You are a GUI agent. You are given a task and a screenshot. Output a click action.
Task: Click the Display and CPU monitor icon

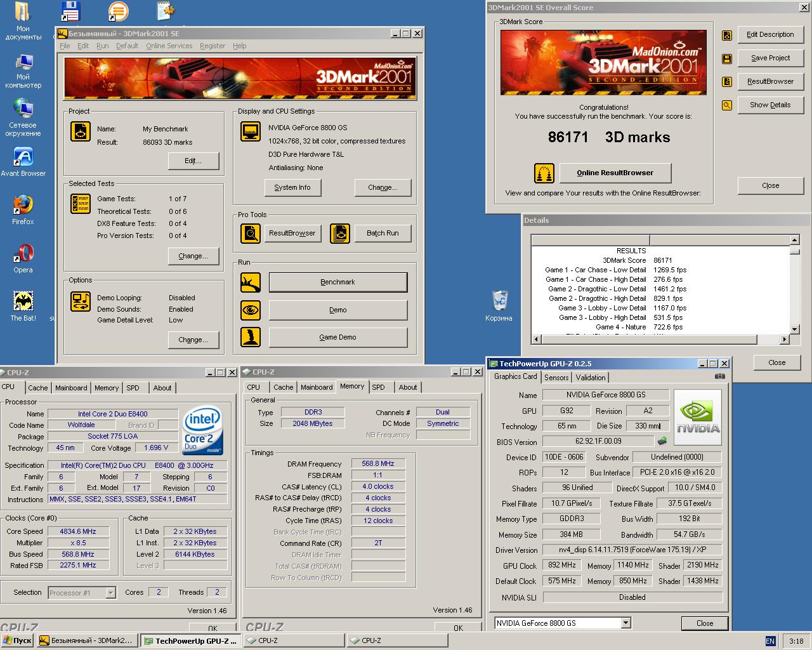click(251, 131)
